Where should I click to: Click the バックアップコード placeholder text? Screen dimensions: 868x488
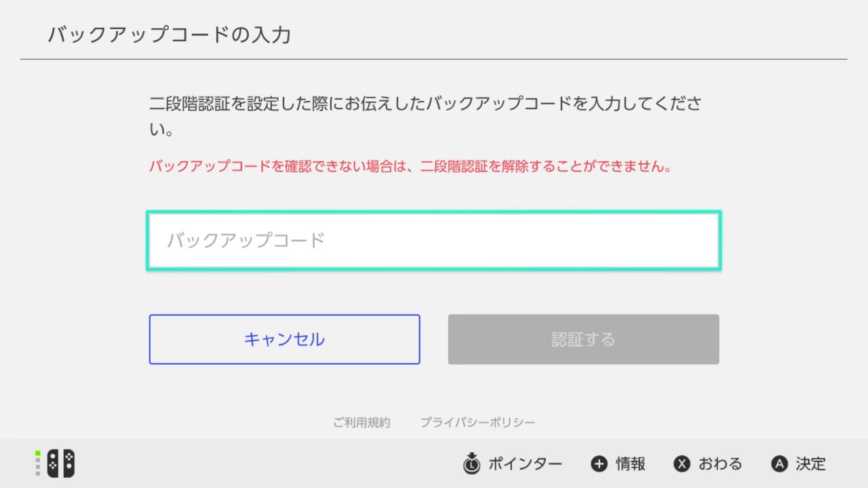tap(246, 240)
